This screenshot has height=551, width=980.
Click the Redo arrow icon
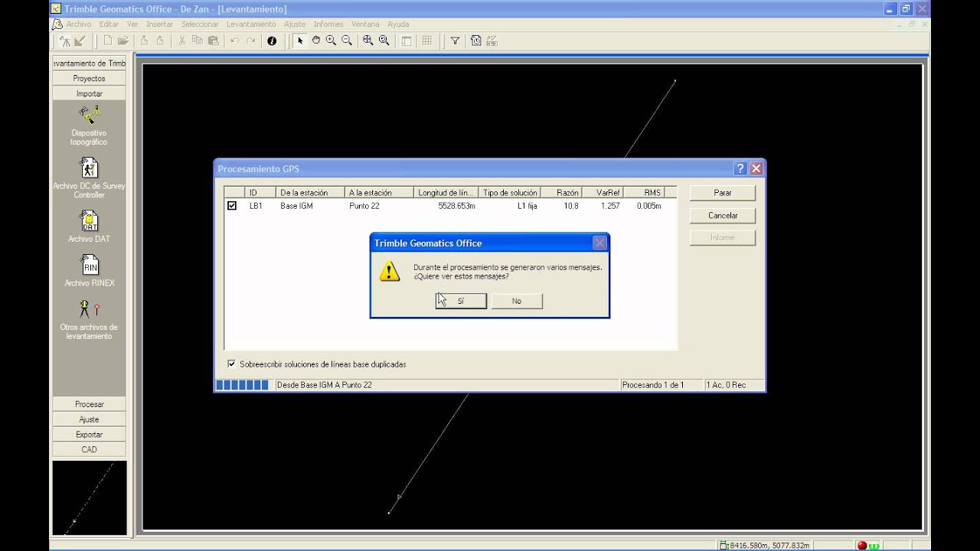tap(251, 41)
